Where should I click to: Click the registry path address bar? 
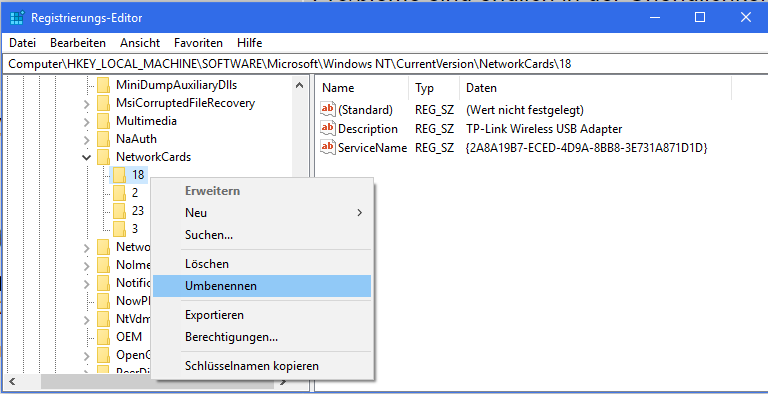coord(384,64)
